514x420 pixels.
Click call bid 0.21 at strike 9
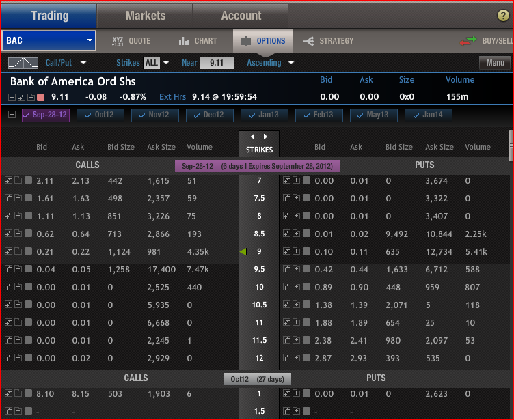[45, 251]
